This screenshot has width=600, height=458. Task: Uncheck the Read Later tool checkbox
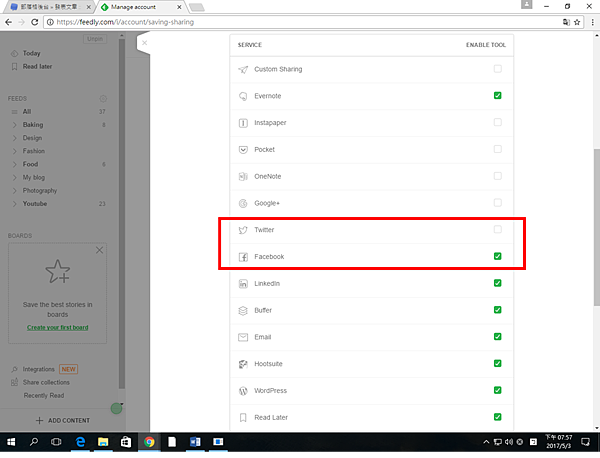click(497, 417)
